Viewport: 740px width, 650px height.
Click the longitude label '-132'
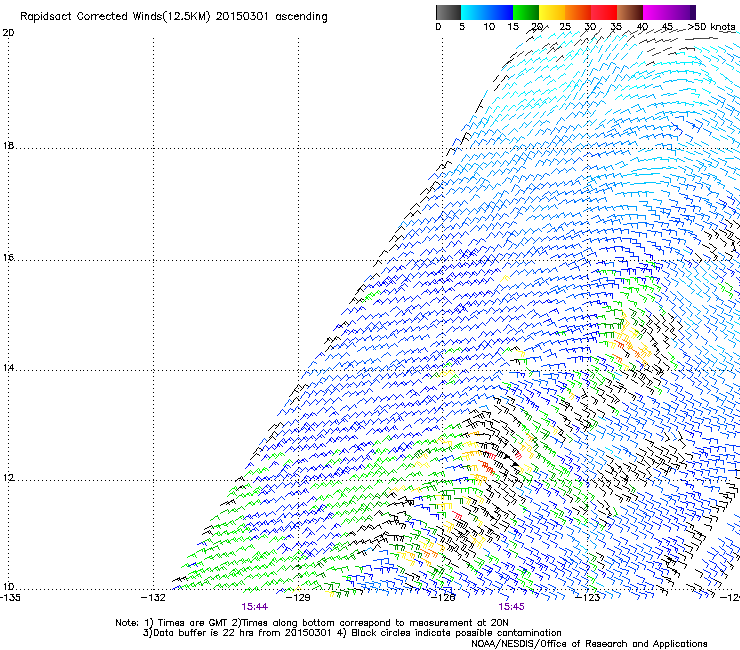(153, 597)
